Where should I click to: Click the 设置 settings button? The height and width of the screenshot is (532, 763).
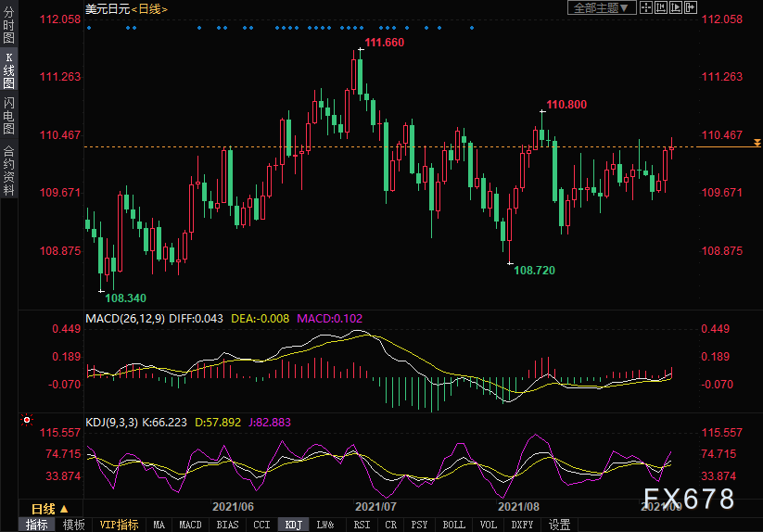[x=559, y=525]
